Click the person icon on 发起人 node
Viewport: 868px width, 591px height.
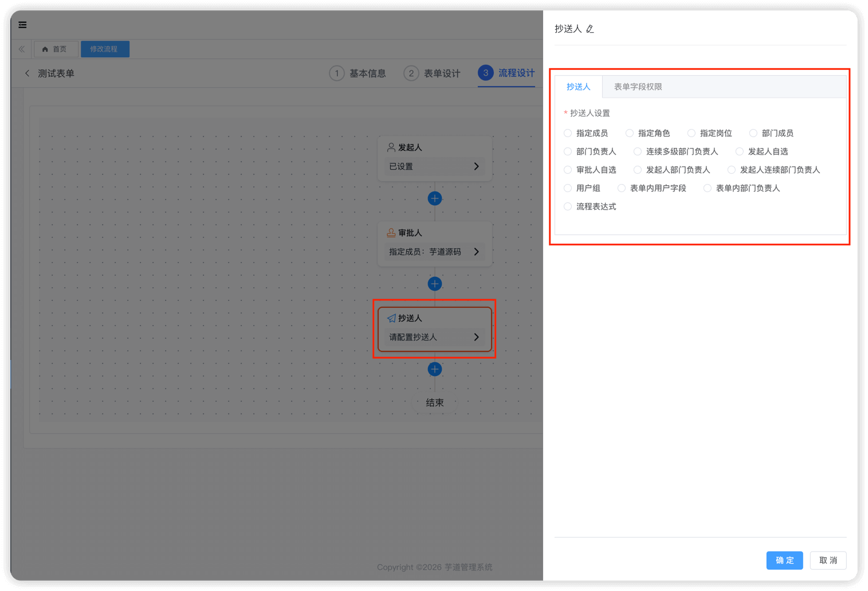[x=390, y=147]
